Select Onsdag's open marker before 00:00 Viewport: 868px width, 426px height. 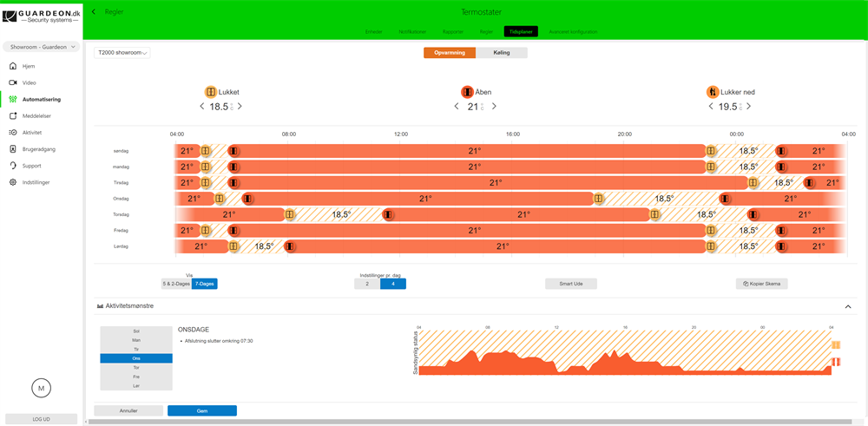pos(725,199)
